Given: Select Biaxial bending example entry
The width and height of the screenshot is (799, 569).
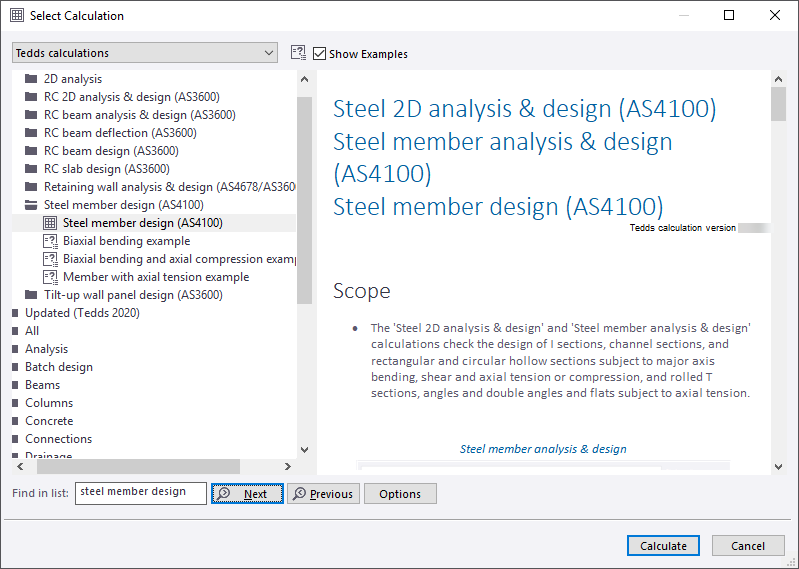Looking at the screenshot, I should pos(126,241).
